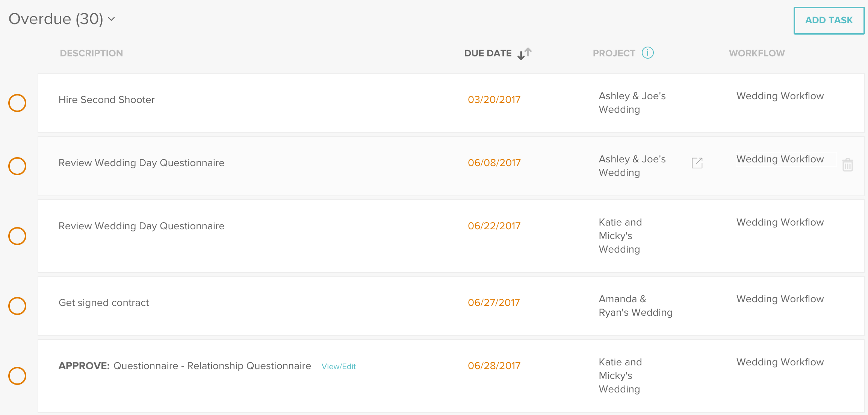Mark Hire Second Shooter as complete
This screenshot has width=868, height=415.
click(x=17, y=103)
